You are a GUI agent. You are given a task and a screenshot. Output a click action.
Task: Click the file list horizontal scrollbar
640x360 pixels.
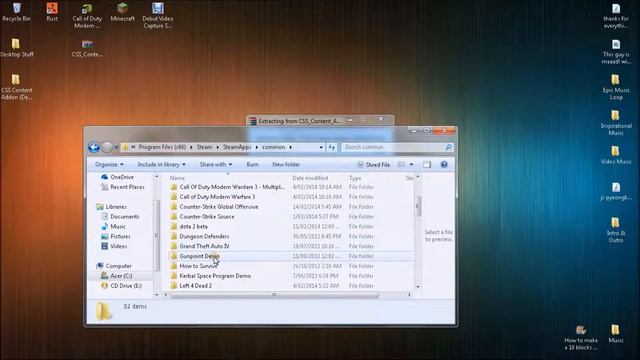tap(274, 295)
